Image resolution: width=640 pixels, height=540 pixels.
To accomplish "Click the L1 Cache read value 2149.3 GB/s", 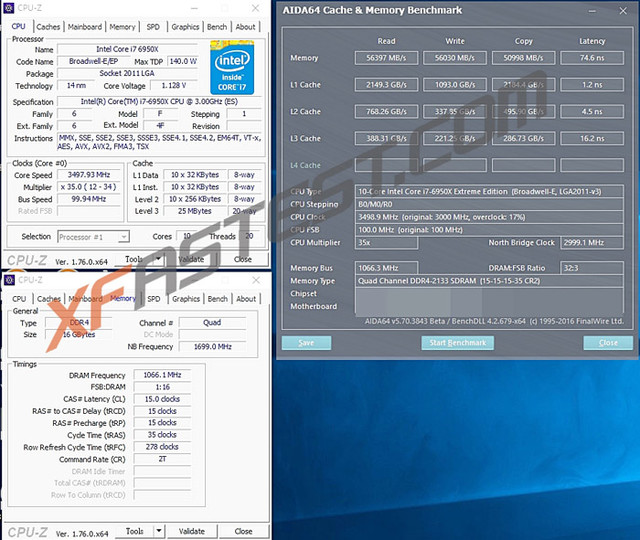I will 386,85.
